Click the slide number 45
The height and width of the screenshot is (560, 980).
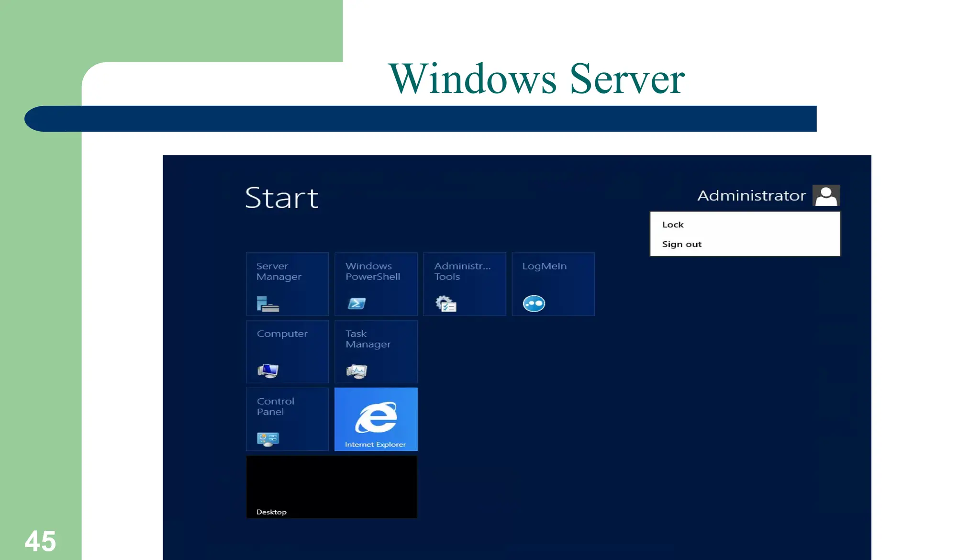point(40,541)
